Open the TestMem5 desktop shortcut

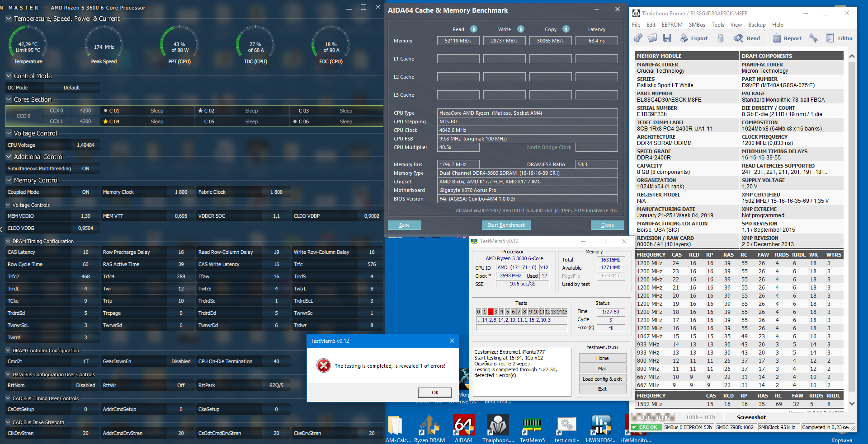(x=532, y=428)
